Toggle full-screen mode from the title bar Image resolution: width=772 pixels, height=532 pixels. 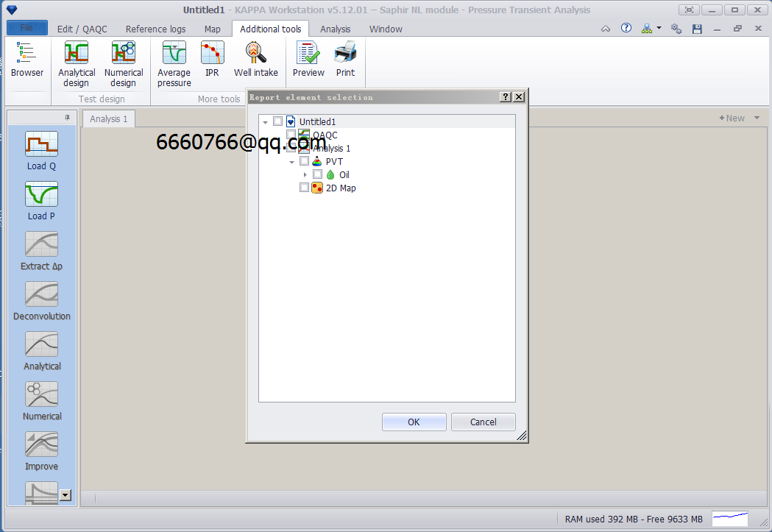(x=689, y=10)
